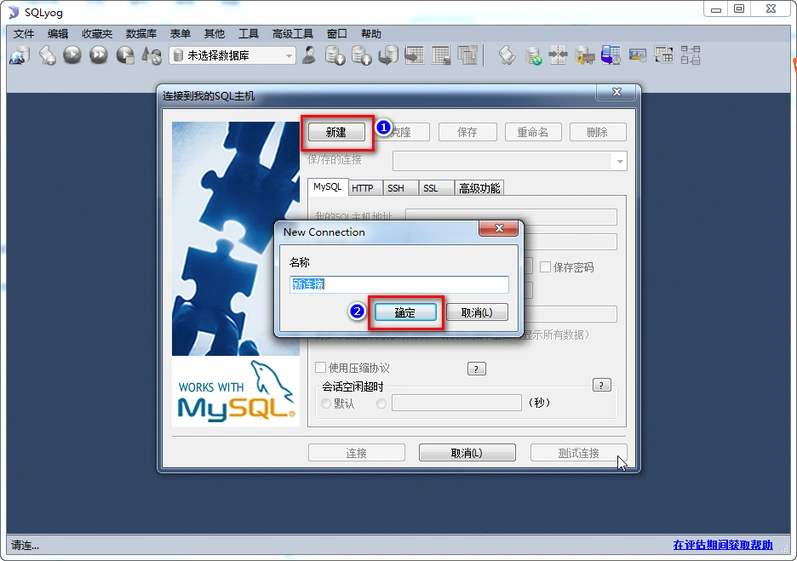
Task: Switch to the MySQL tab
Action: [327, 187]
